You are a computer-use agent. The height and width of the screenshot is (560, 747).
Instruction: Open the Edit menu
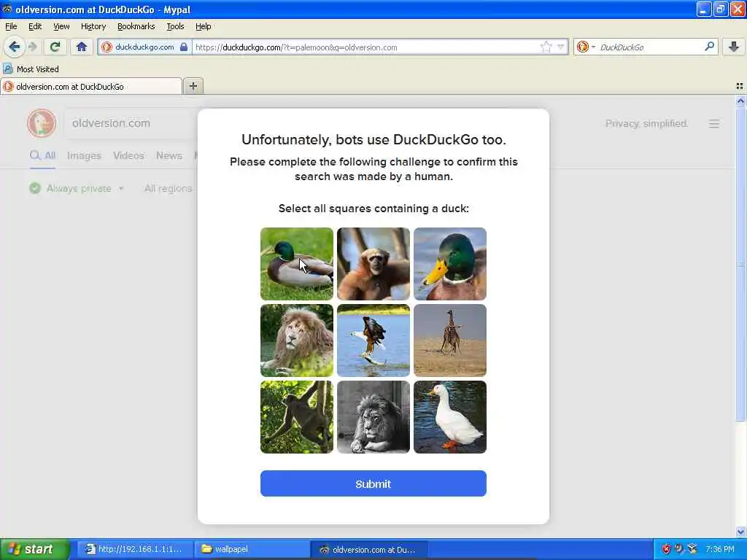click(x=35, y=26)
